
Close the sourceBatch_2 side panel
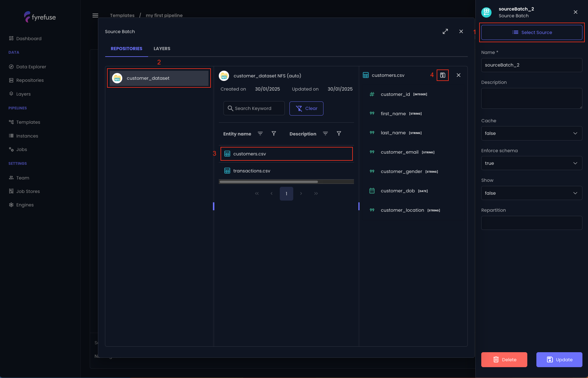(x=575, y=12)
